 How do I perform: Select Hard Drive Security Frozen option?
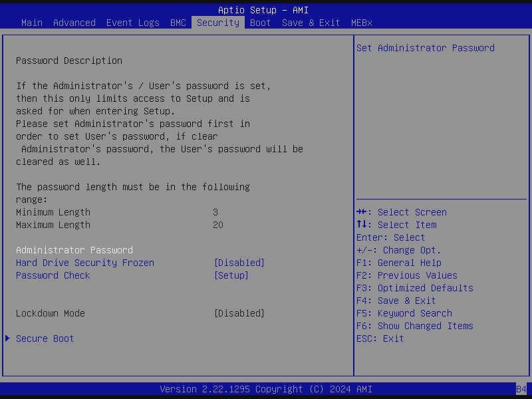pyautogui.click(x=84, y=263)
